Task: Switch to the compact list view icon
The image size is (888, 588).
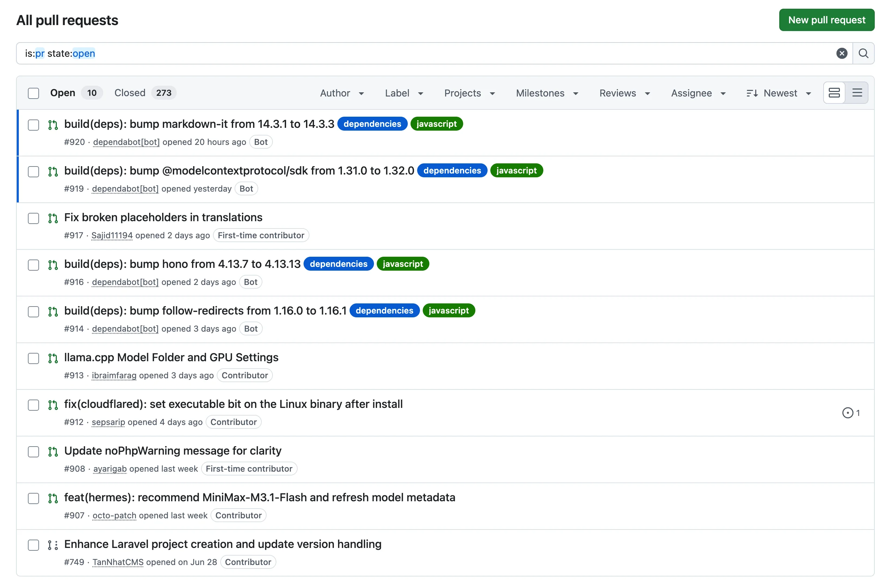Action: click(x=857, y=93)
